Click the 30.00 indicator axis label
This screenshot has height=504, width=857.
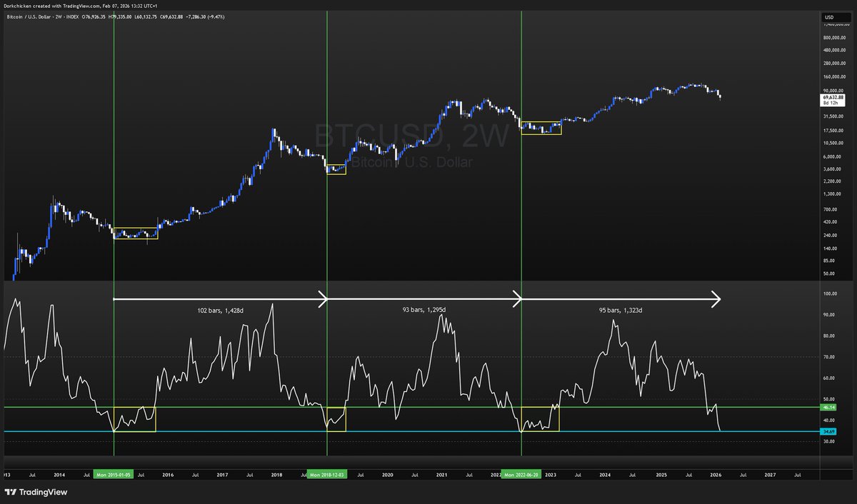[829, 441]
